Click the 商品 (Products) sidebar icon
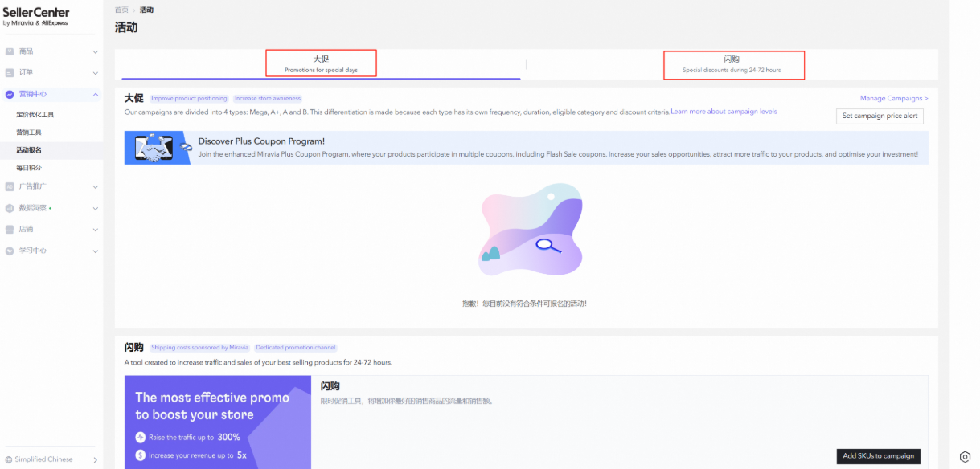 [x=10, y=51]
